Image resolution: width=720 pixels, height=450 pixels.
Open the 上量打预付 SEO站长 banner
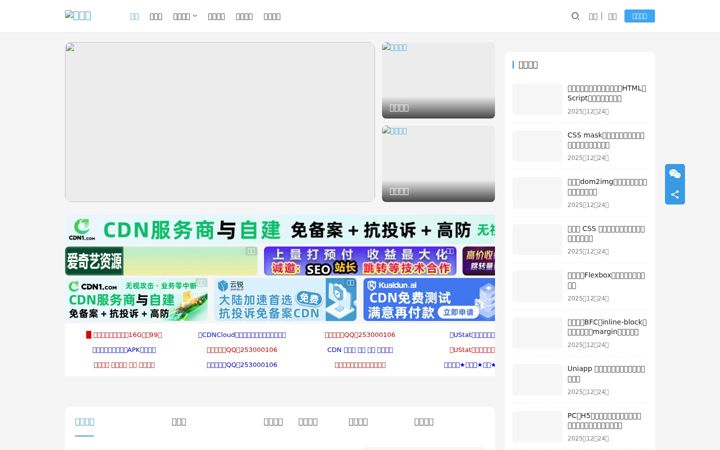point(360,261)
